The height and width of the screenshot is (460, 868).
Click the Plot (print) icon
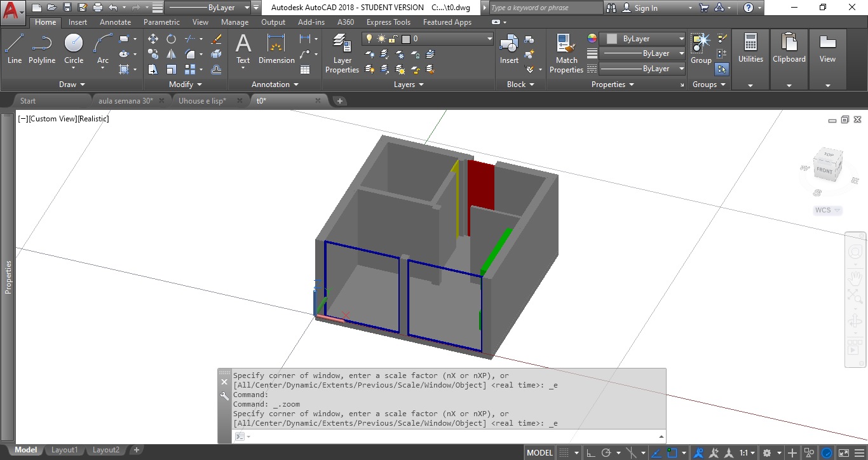(98, 8)
